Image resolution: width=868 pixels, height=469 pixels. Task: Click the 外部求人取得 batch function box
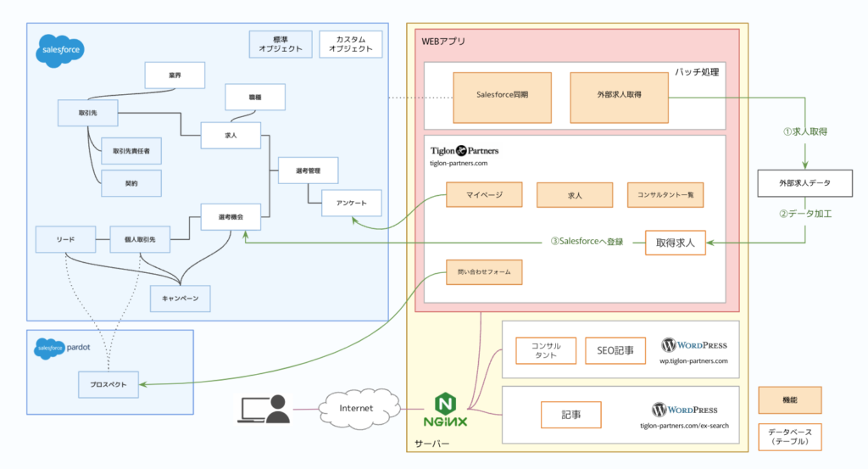(x=619, y=98)
